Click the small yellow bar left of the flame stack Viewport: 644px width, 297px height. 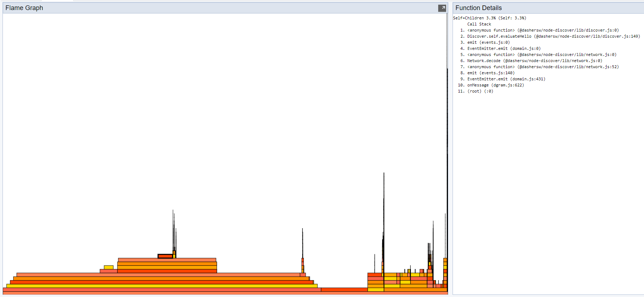[x=108, y=267]
